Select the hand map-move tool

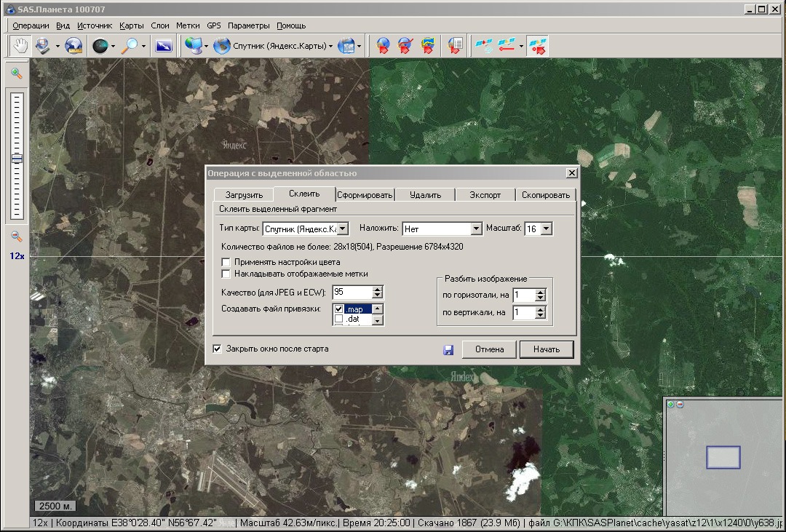20,46
